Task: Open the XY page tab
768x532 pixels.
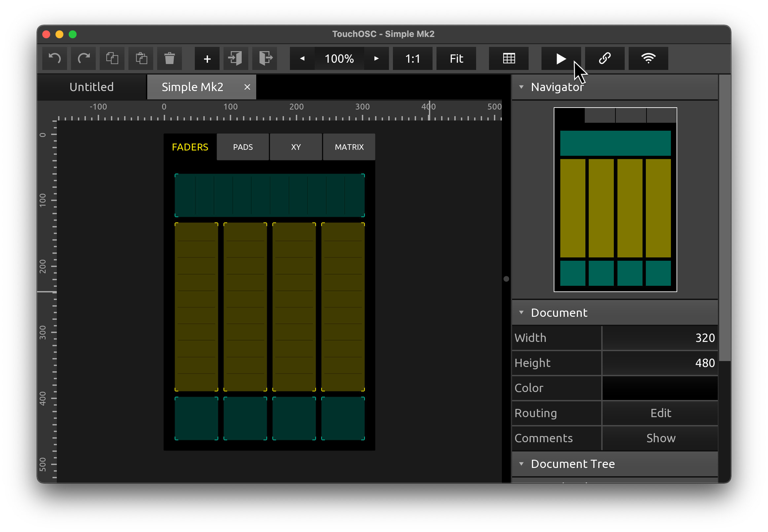Action: coord(296,147)
